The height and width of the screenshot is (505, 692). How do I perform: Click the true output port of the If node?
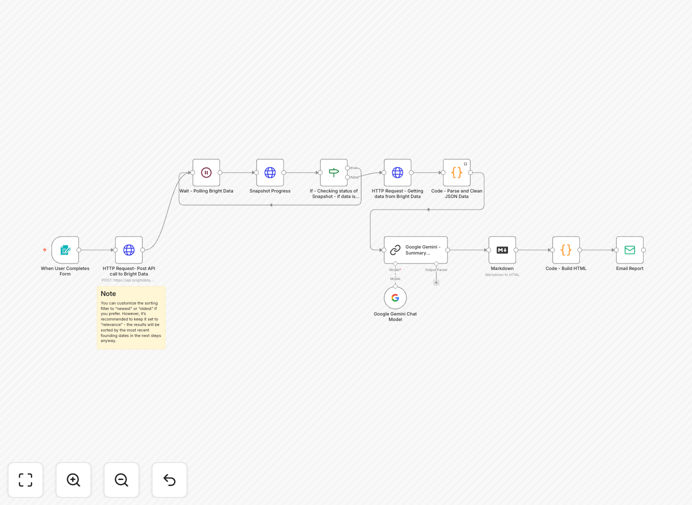(348, 168)
